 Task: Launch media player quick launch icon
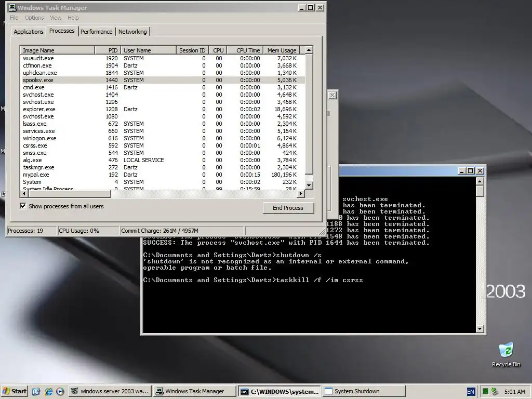click(60, 391)
